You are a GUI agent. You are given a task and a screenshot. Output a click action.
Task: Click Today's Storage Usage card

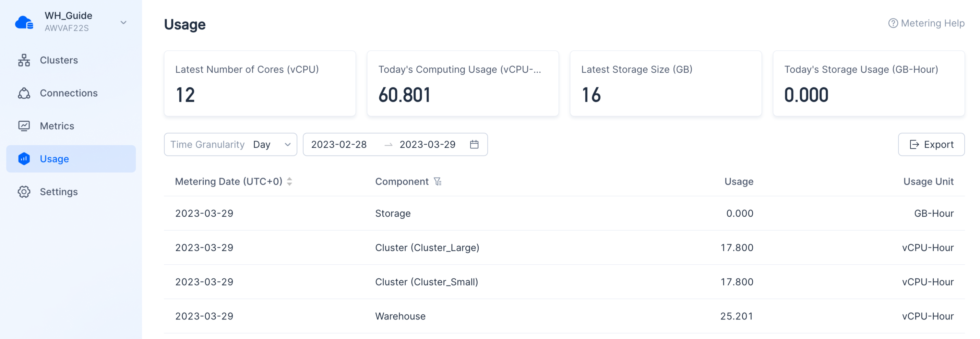869,83
